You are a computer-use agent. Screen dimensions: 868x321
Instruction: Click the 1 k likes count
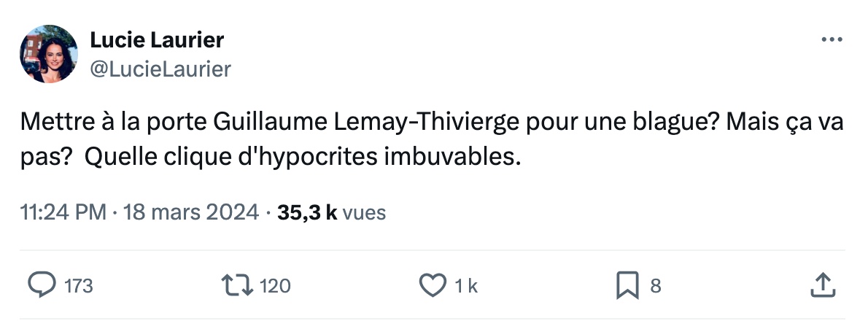(x=465, y=287)
